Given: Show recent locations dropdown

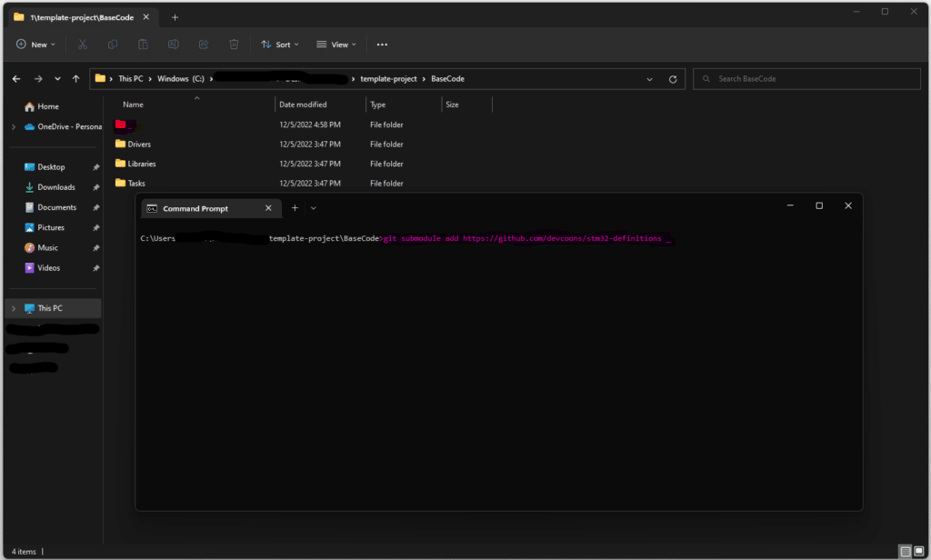Looking at the screenshot, I should click(x=57, y=79).
